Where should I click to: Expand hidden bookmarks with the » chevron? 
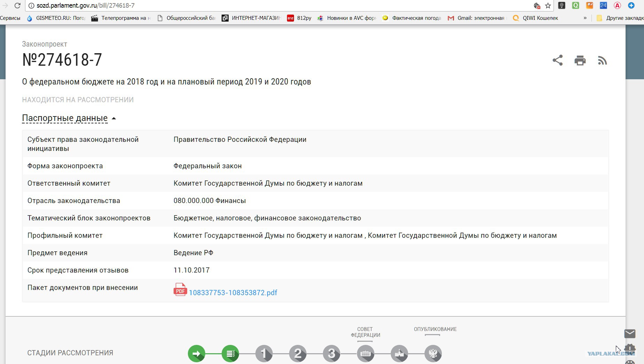(585, 18)
